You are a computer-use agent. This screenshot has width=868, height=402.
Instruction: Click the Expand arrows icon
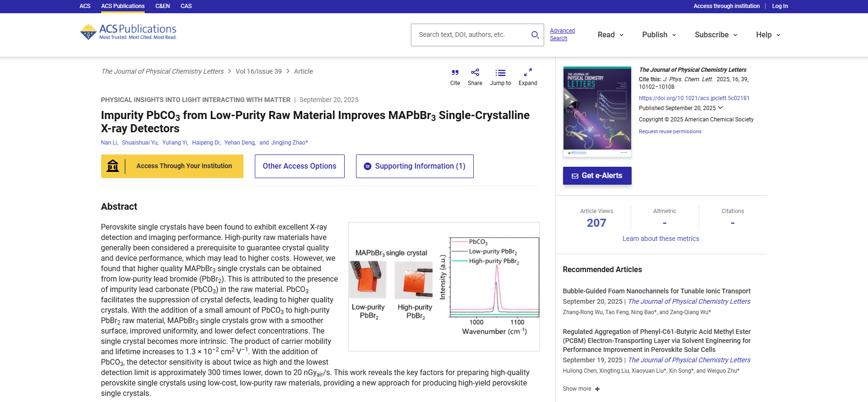pos(528,72)
